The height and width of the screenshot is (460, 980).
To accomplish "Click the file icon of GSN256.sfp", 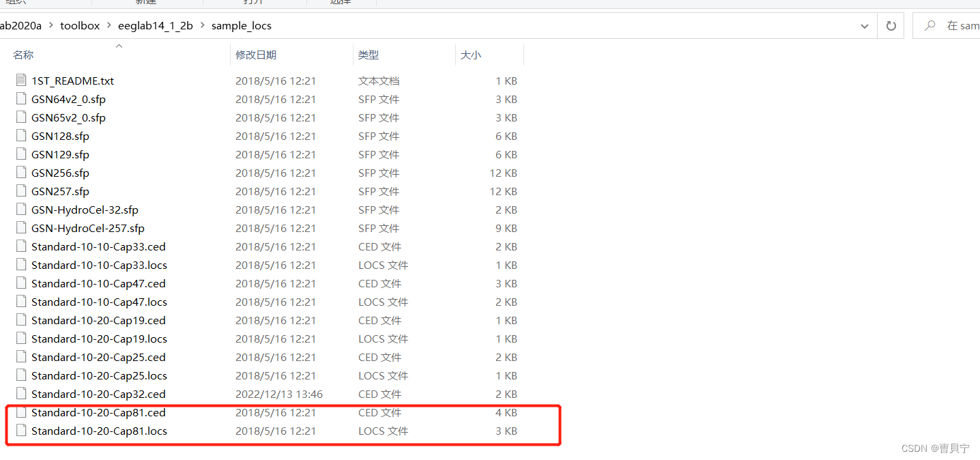I will 20,173.
